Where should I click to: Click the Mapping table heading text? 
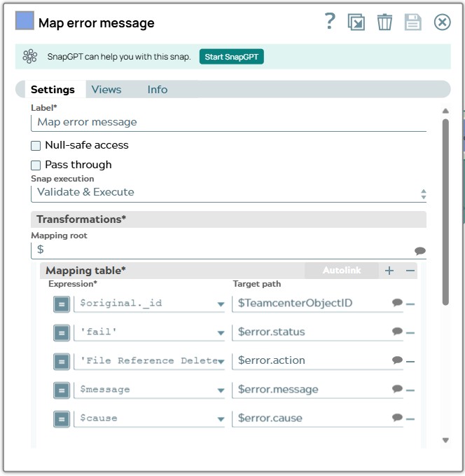coord(85,271)
